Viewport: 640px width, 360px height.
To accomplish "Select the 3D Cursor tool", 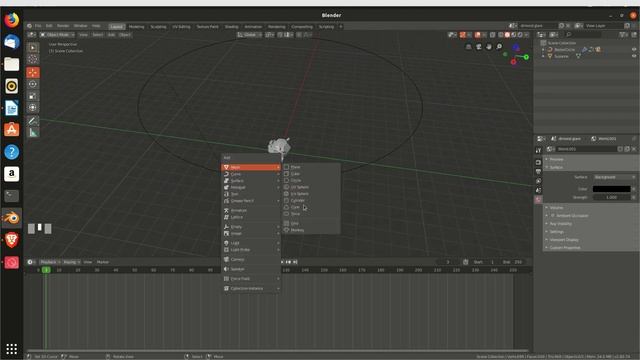I will point(33,60).
